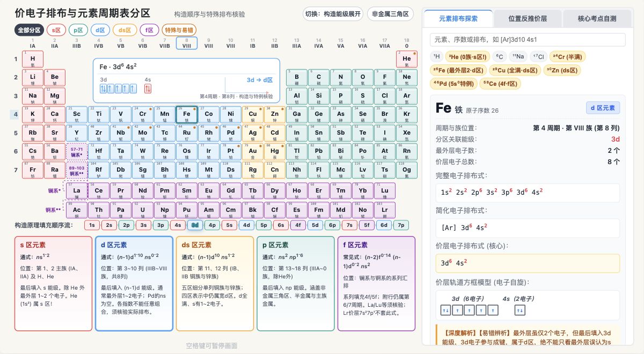Select the La element cell

coord(77,191)
